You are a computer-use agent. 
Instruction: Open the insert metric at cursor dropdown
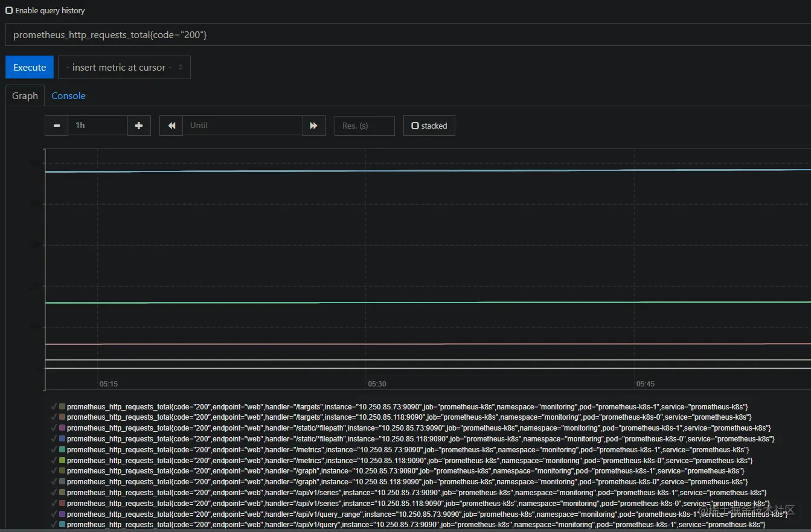124,67
